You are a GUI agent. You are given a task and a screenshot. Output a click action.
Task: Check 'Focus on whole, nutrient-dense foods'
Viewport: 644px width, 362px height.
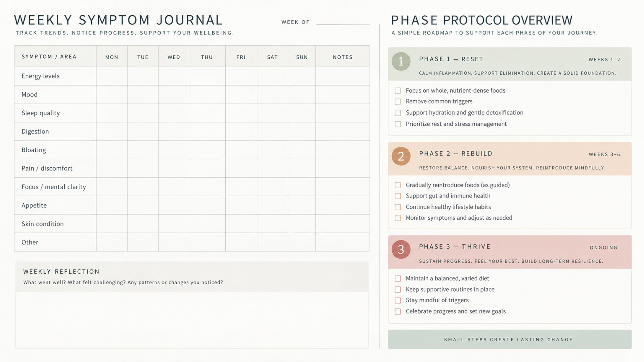[398, 90]
